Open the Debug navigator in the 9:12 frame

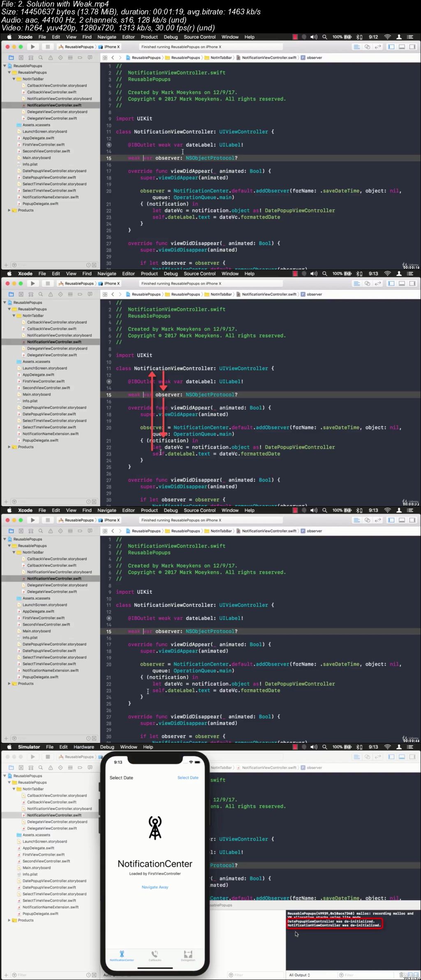coord(70,58)
